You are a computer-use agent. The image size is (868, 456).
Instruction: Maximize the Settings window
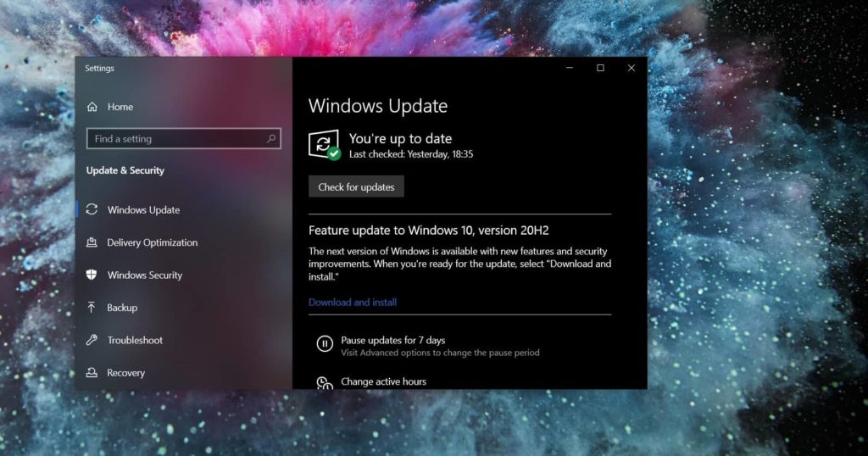coord(600,68)
